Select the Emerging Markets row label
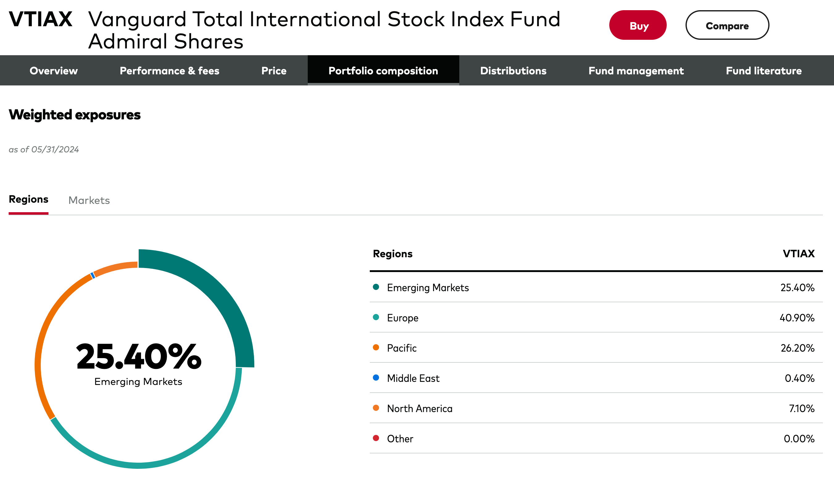The image size is (834, 504). pos(428,287)
